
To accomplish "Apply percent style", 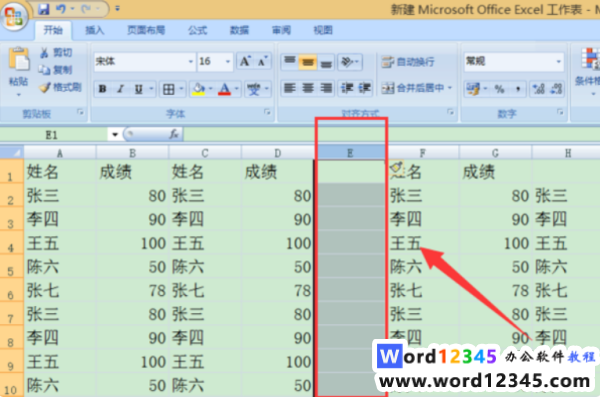I will pos(499,89).
